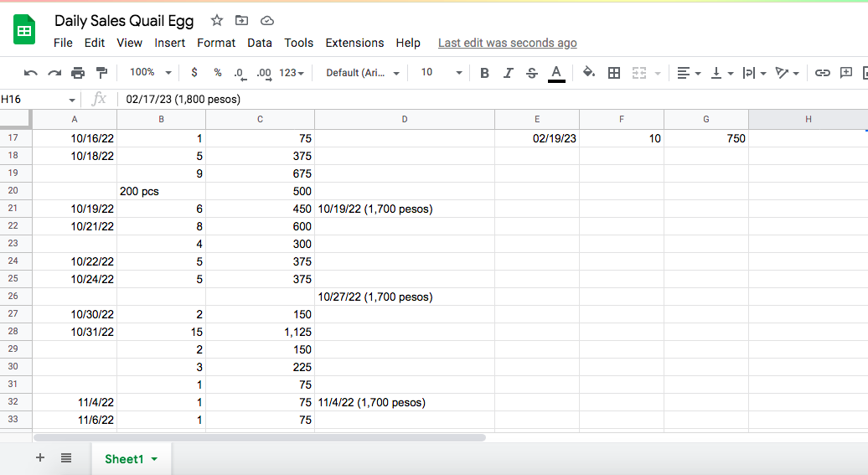Show the all sheets list
Image resolution: width=868 pixels, height=475 pixels.
[x=66, y=458]
